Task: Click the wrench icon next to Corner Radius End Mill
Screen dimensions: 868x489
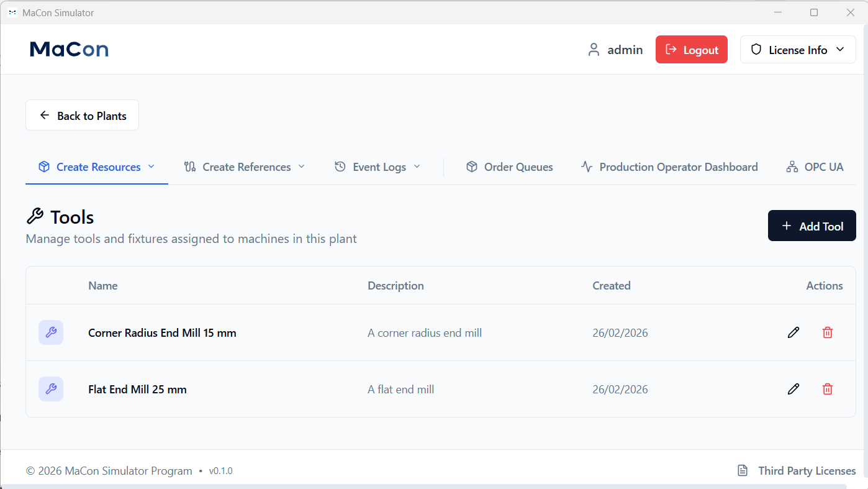Action: coord(50,332)
